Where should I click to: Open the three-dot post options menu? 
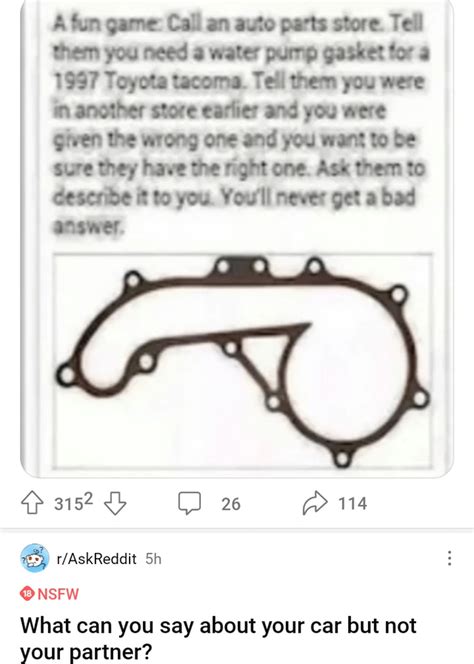click(x=450, y=558)
